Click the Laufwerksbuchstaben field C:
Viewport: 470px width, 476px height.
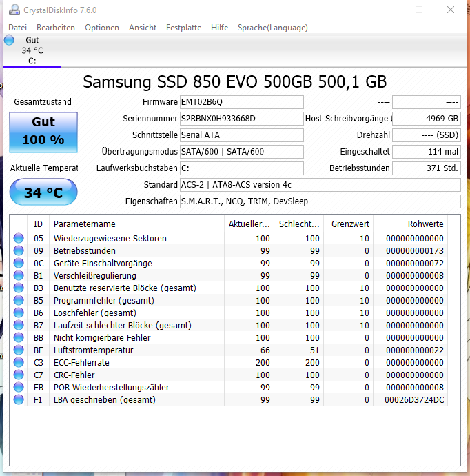click(242, 168)
